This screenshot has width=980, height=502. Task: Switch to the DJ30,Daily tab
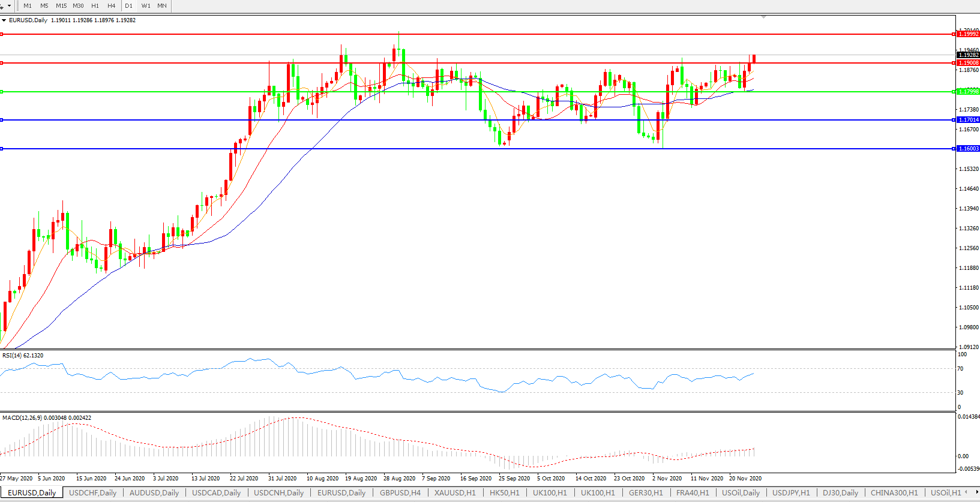pyautogui.click(x=840, y=493)
